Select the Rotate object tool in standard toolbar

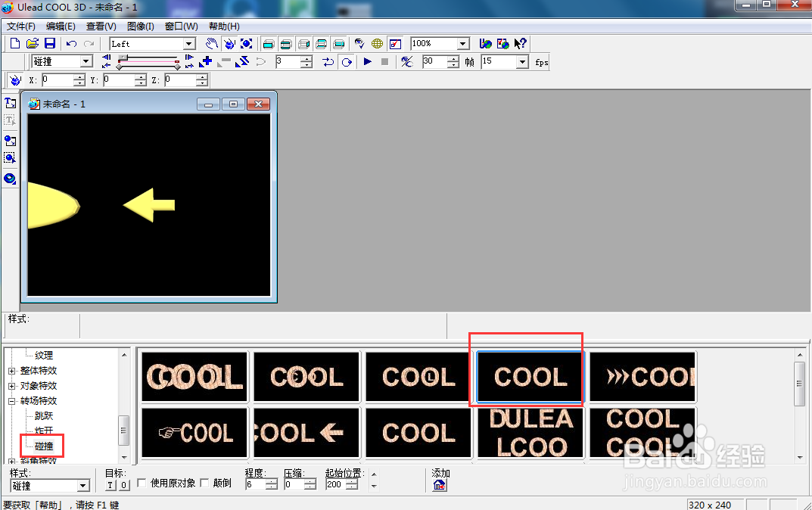(x=229, y=43)
